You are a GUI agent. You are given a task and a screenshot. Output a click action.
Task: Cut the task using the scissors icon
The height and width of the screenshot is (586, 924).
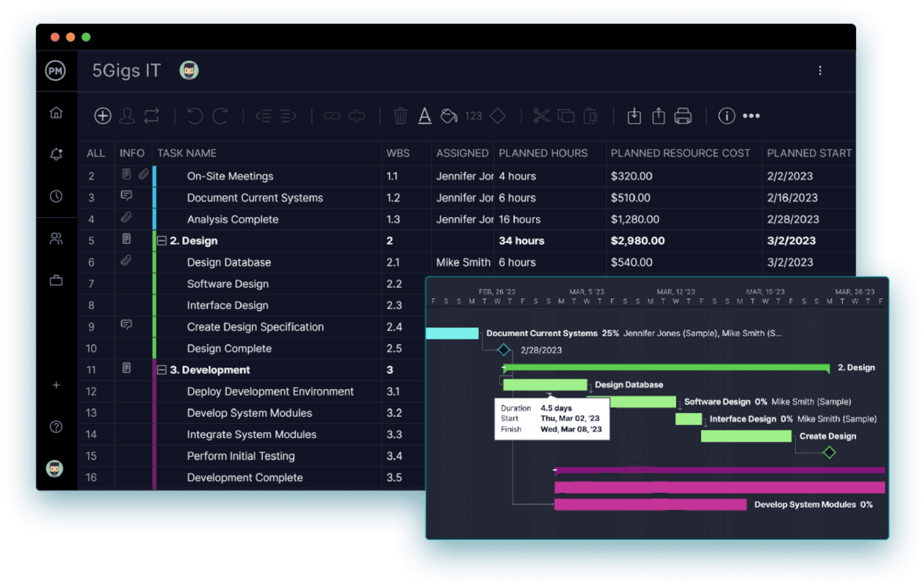[541, 116]
